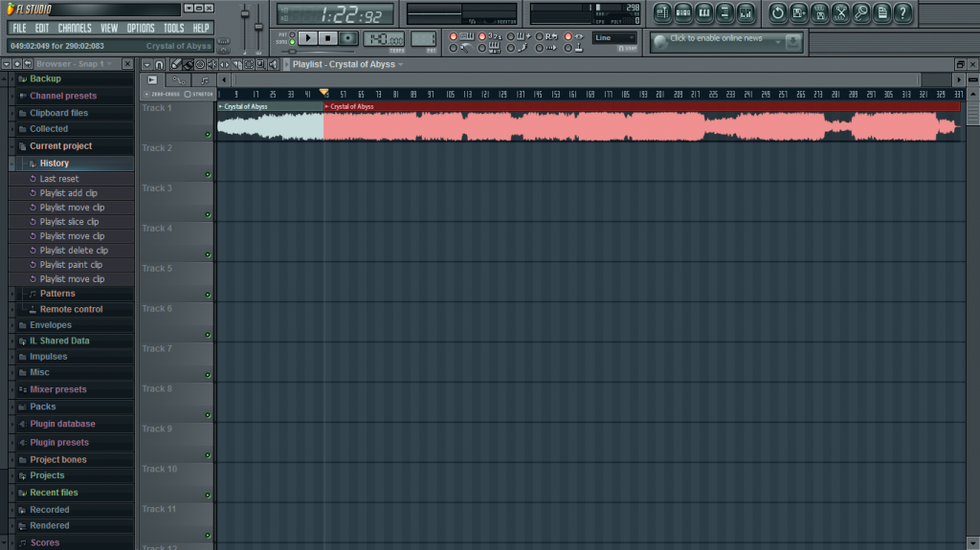Click the Record button in transport
The image size is (980, 550).
point(348,38)
